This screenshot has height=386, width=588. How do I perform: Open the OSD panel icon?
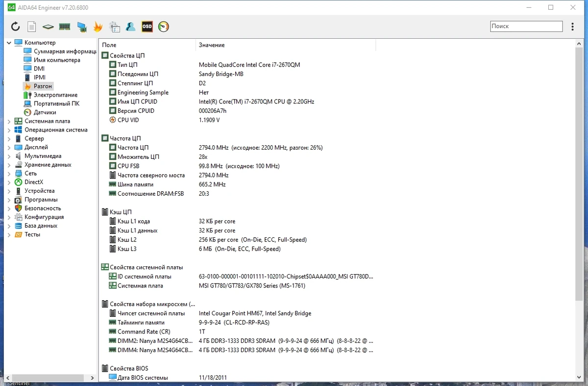pos(147,26)
